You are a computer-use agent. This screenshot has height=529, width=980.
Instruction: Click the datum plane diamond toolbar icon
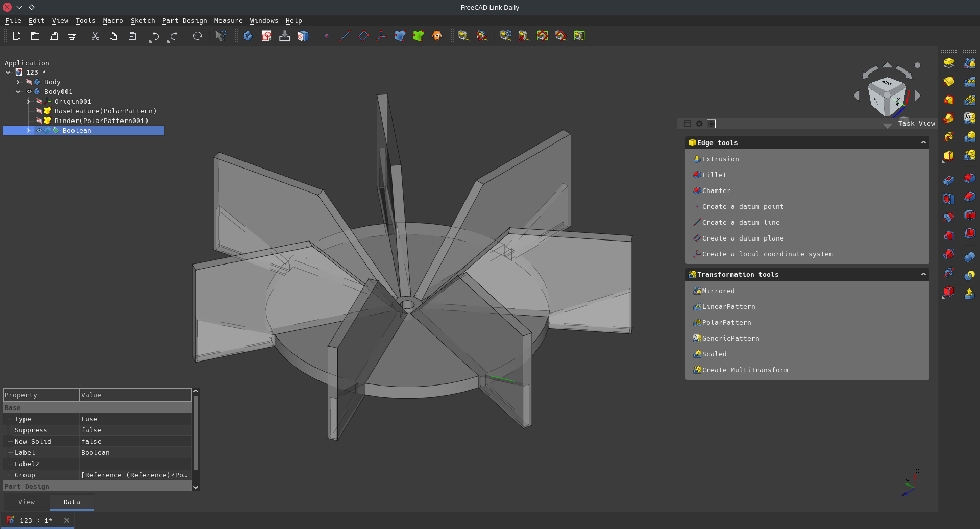pos(363,36)
